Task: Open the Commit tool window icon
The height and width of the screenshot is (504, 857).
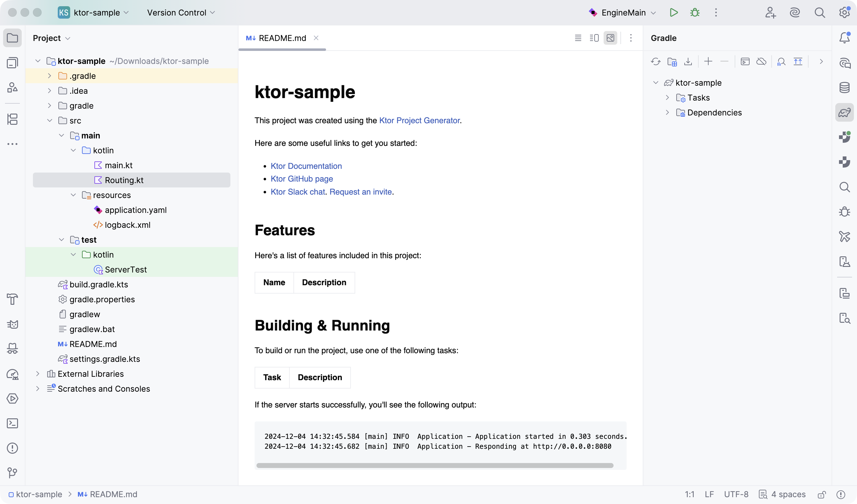Action: [12, 63]
